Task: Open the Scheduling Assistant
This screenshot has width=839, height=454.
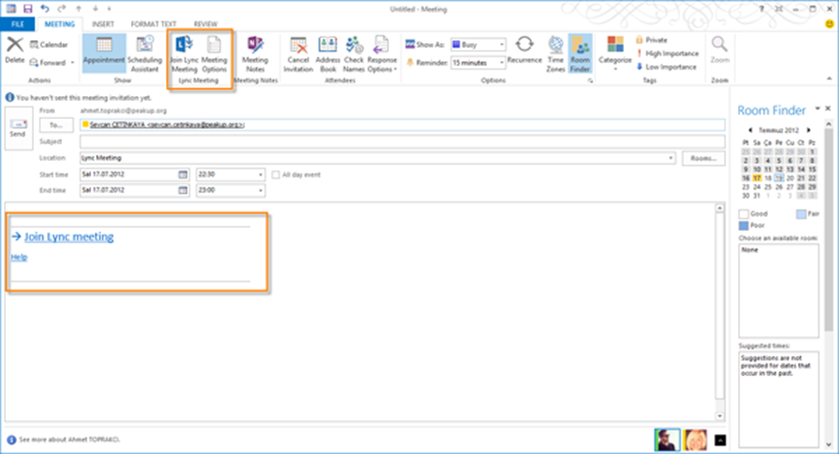Action: [144, 54]
